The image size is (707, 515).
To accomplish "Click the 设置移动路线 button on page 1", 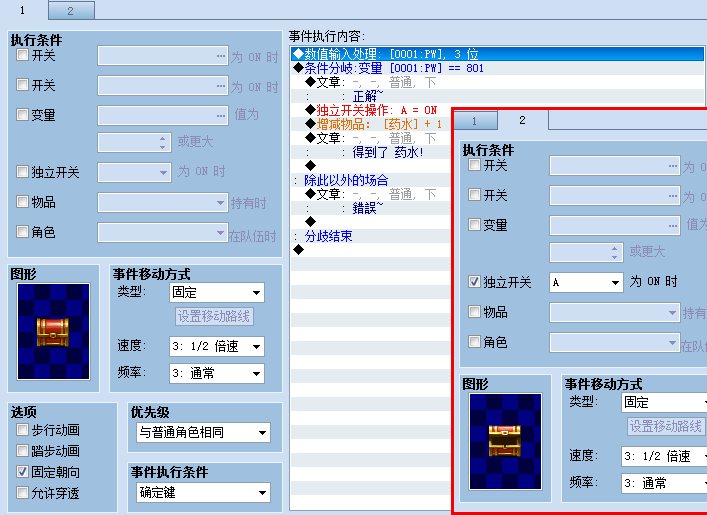I will 214,316.
